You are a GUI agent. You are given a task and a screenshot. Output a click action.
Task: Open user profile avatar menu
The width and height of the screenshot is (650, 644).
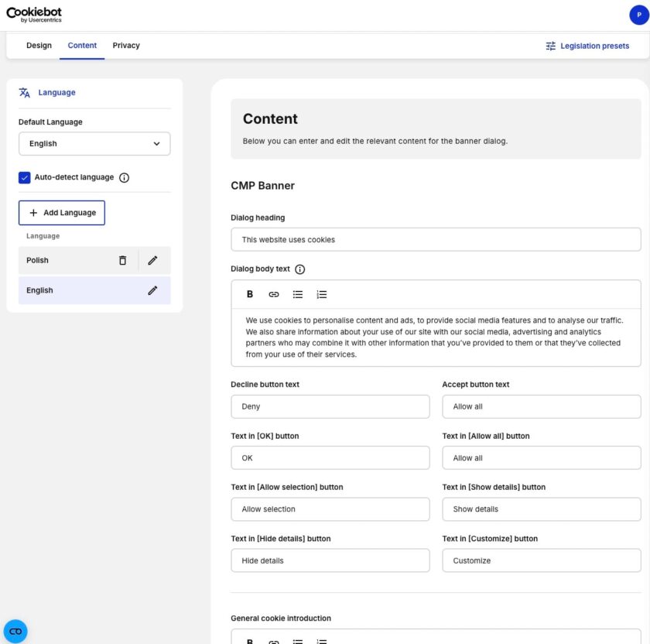639,15
